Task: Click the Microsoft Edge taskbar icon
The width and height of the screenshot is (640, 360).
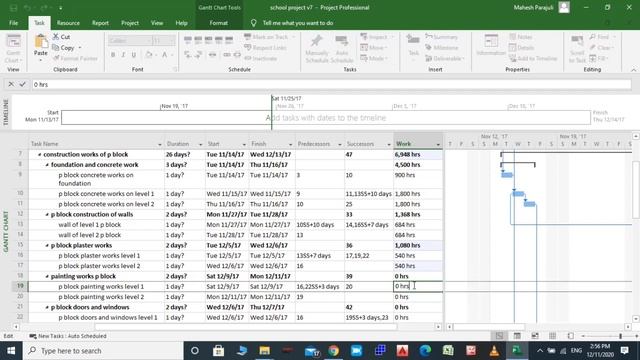Action: click(425, 351)
